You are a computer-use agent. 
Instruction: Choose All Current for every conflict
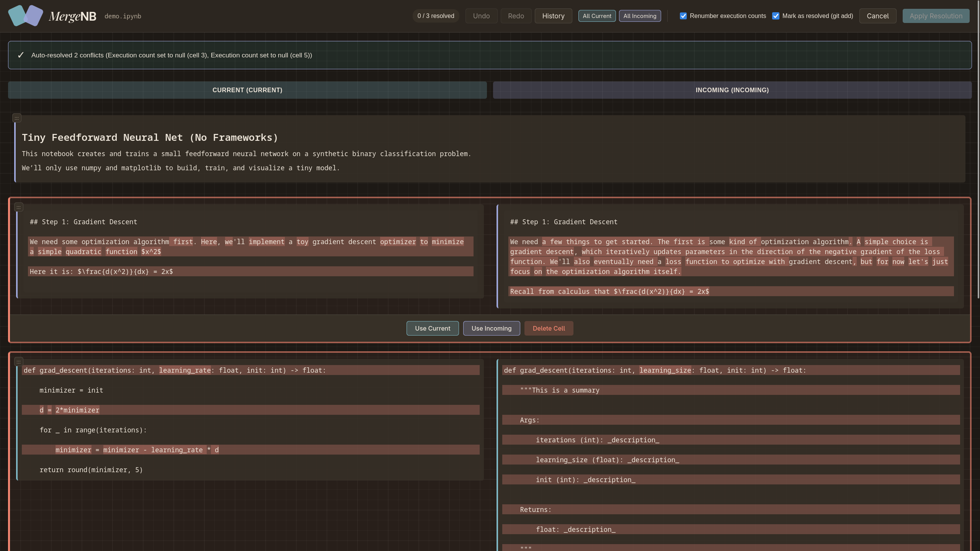(x=597, y=16)
